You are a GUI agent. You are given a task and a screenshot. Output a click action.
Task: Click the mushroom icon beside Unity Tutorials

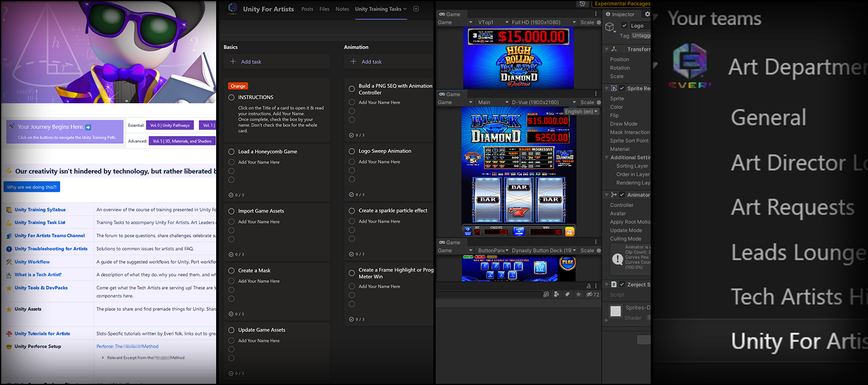point(9,333)
